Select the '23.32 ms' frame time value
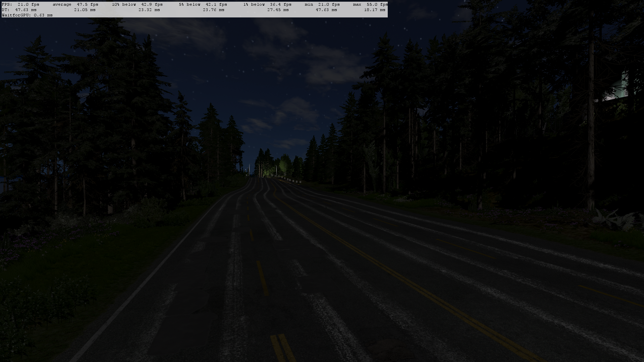Viewport: 644px width, 362px height. click(x=149, y=10)
